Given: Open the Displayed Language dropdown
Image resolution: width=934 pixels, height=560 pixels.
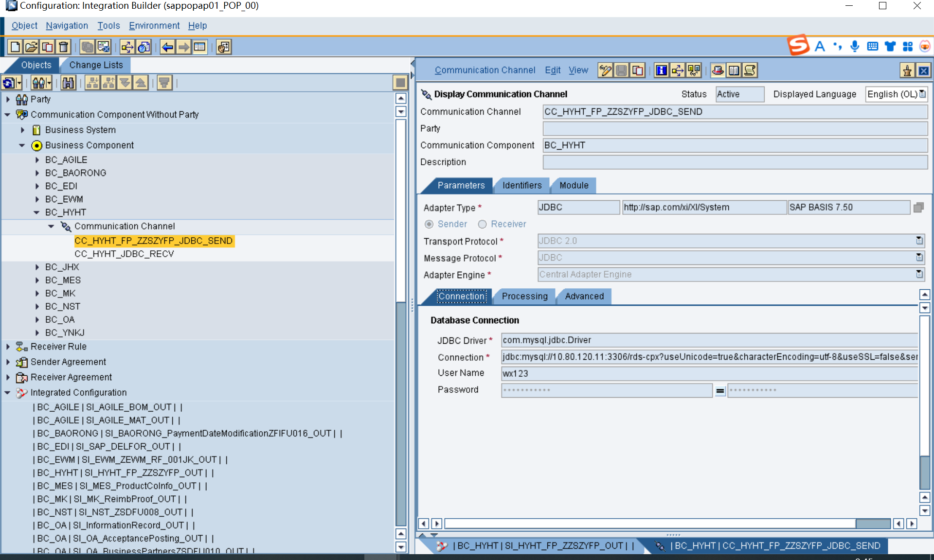Looking at the screenshot, I should tap(923, 94).
